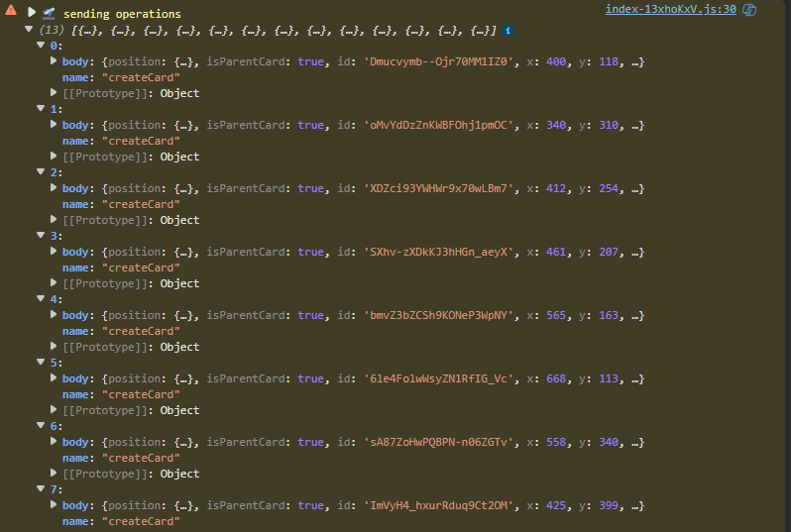Image resolution: width=791 pixels, height=532 pixels.
Task: Expand the [[Prototype]] under item 0
Action: (54, 93)
